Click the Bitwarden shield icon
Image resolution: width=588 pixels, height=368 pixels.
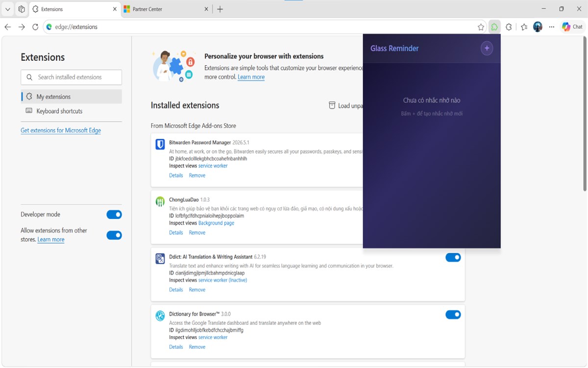pyautogui.click(x=160, y=144)
